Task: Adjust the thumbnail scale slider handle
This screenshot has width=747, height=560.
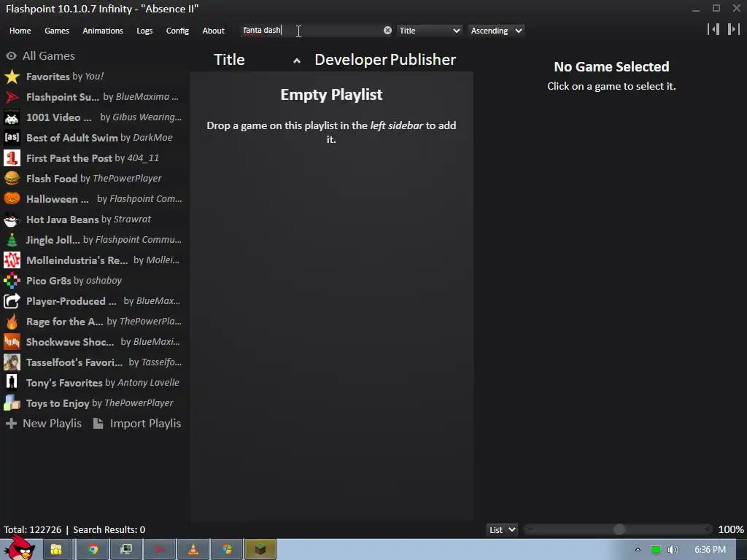Action: pos(619,529)
